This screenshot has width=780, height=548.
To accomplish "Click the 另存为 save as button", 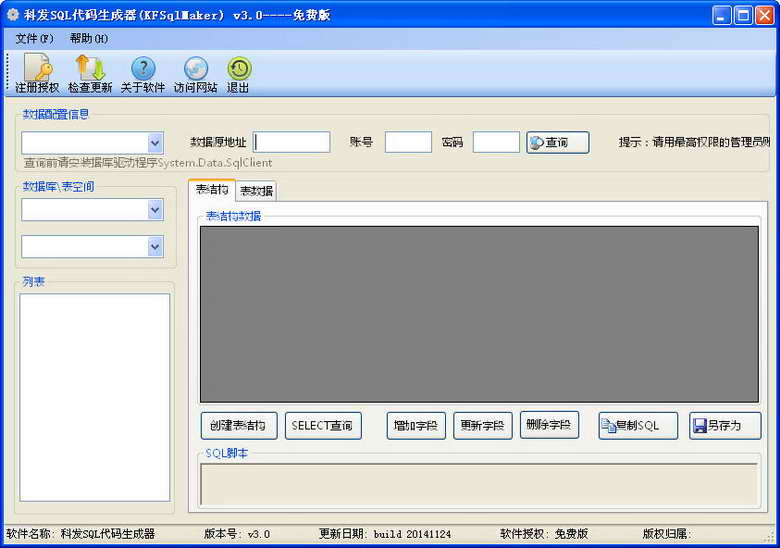I will click(x=725, y=426).
